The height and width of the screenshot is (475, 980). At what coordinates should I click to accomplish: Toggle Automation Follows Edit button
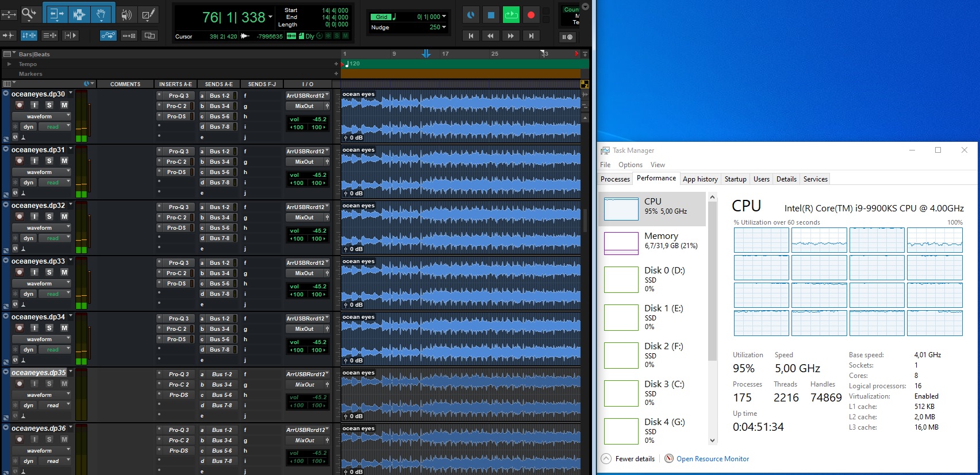tap(108, 36)
